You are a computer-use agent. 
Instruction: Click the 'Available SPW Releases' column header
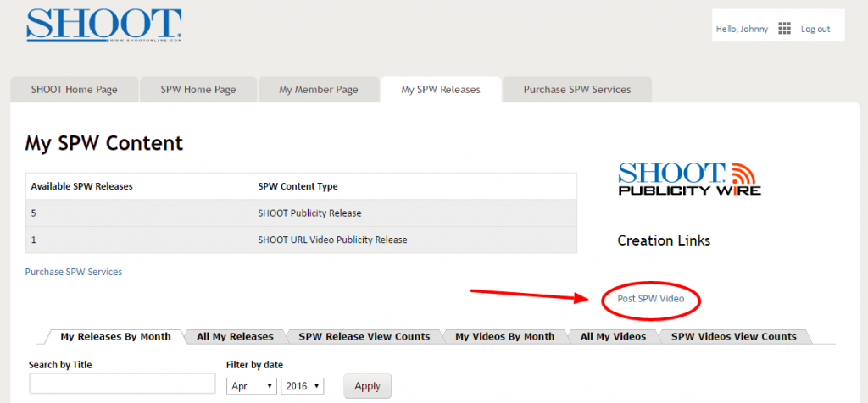(x=82, y=186)
